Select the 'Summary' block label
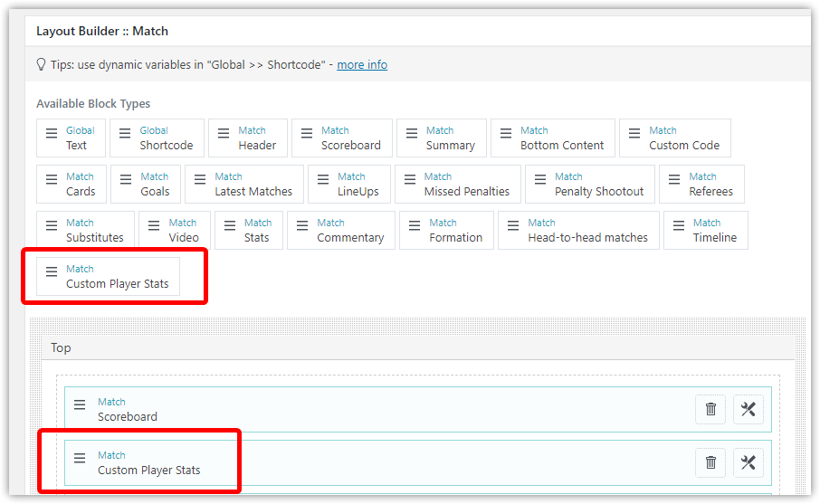 click(450, 146)
